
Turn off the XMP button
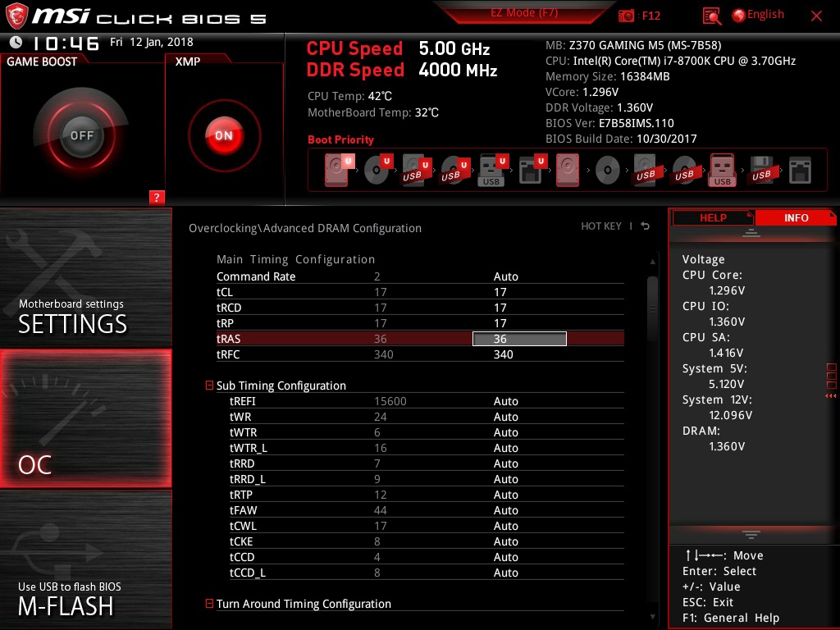pos(224,135)
